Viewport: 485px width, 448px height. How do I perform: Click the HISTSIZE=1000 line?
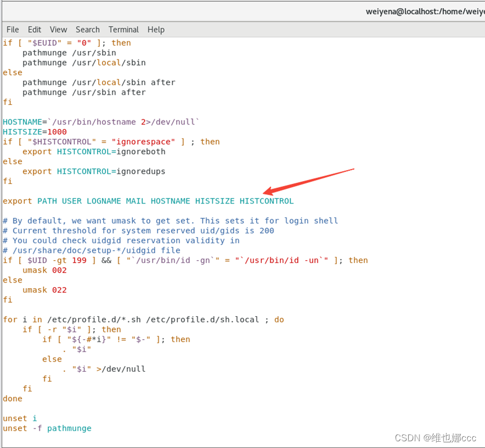(x=31, y=132)
